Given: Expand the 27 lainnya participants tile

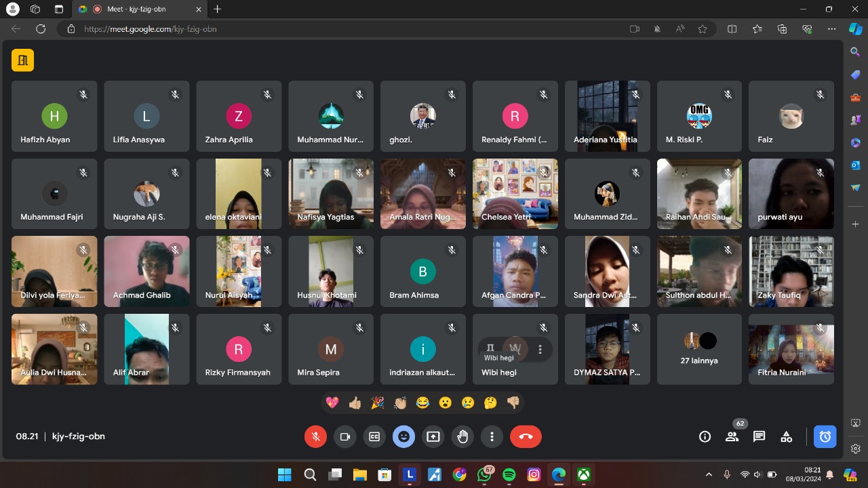Looking at the screenshot, I should tap(698, 349).
